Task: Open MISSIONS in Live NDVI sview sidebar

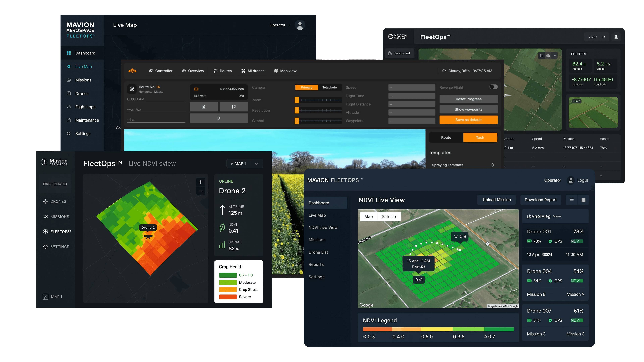Action: pyautogui.click(x=57, y=217)
